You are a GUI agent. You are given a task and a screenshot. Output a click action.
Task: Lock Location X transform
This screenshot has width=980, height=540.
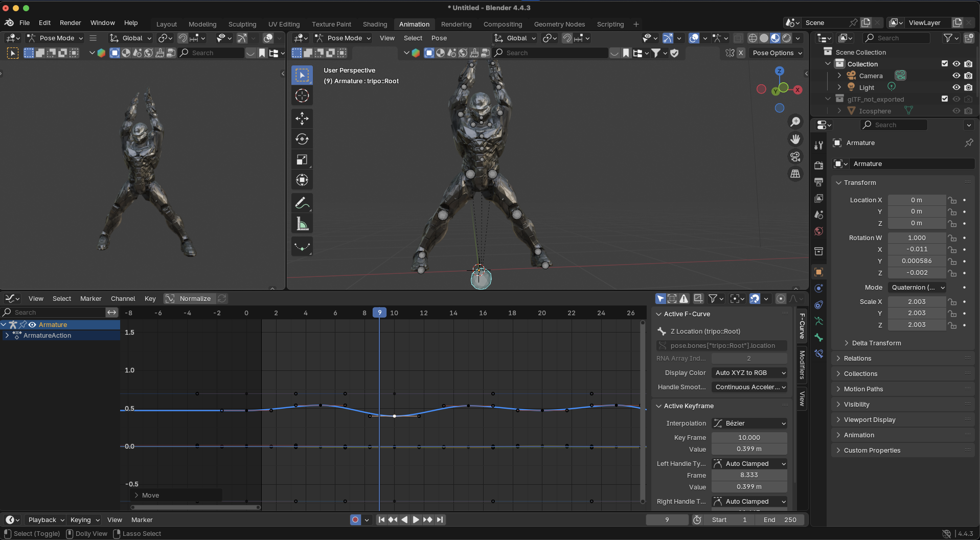pos(952,200)
